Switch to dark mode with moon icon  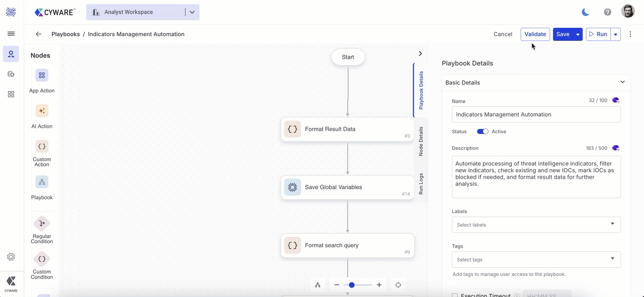(x=585, y=12)
